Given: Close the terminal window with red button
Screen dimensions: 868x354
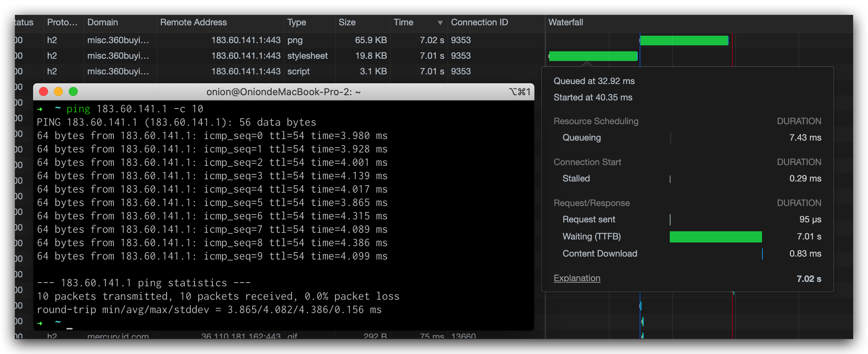Looking at the screenshot, I should point(44,91).
